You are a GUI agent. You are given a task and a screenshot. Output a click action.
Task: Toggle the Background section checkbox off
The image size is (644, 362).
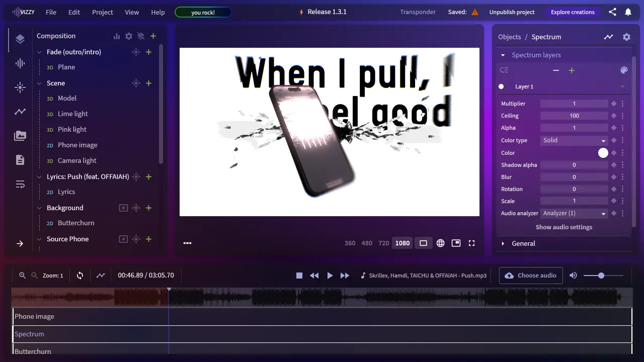coord(123,208)
